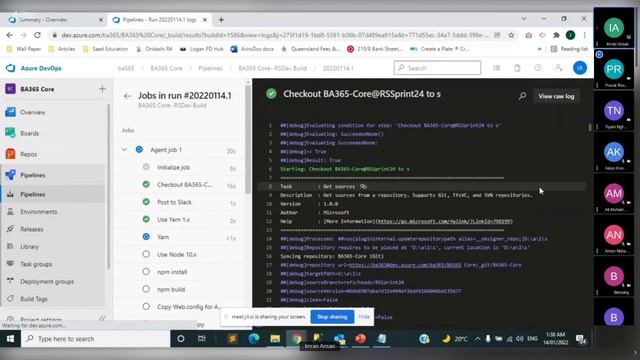This screenshot has width=640, height=360.
Task: Open the Wall Paper bookmark
Action: pos(24,49)
